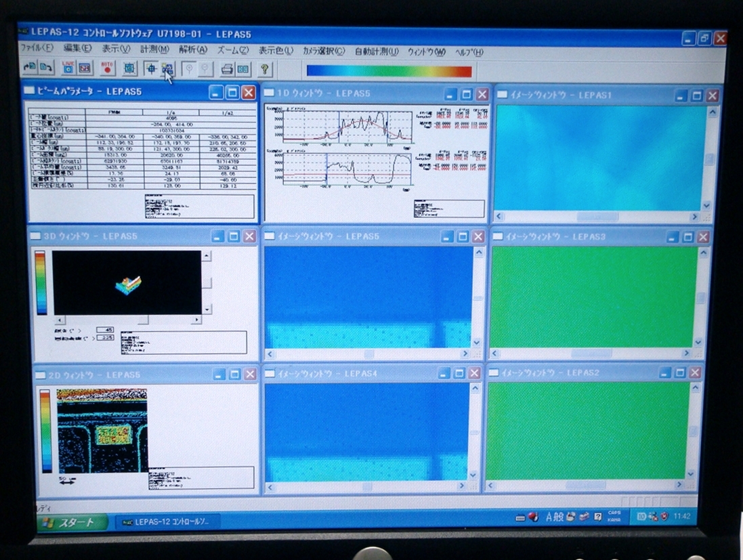
Task: Click up arrow of 3D view vertical scrollbar
Action: tap(206, 257)
